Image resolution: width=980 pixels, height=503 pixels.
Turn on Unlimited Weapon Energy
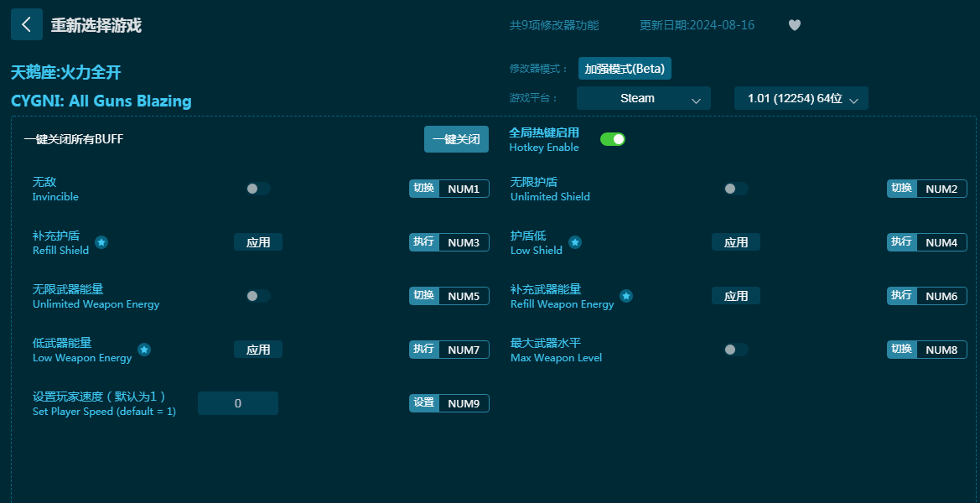click(x=257, y=296)
